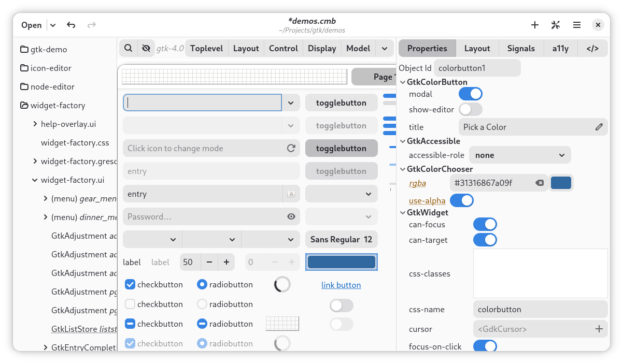The height and width of the screenshot is (364, 623).
Task: Uncheck the first checked checkbutton
Action: coord(131,284)
